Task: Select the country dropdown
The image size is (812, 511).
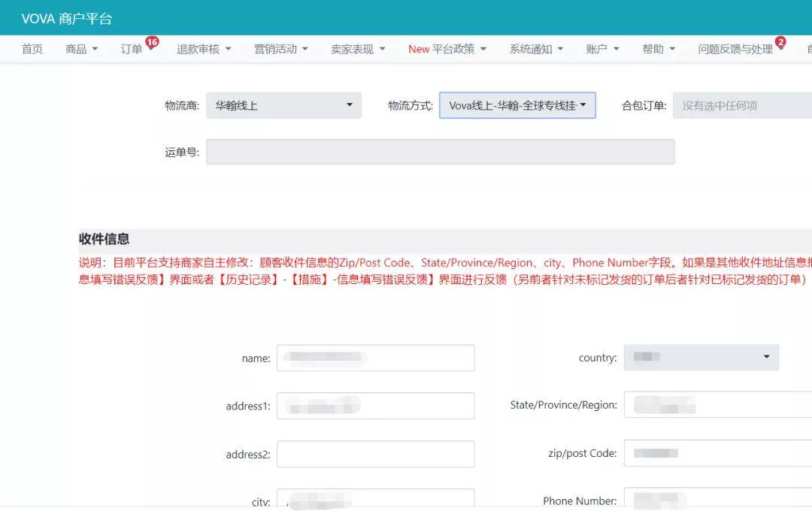Action: [701, 357]
